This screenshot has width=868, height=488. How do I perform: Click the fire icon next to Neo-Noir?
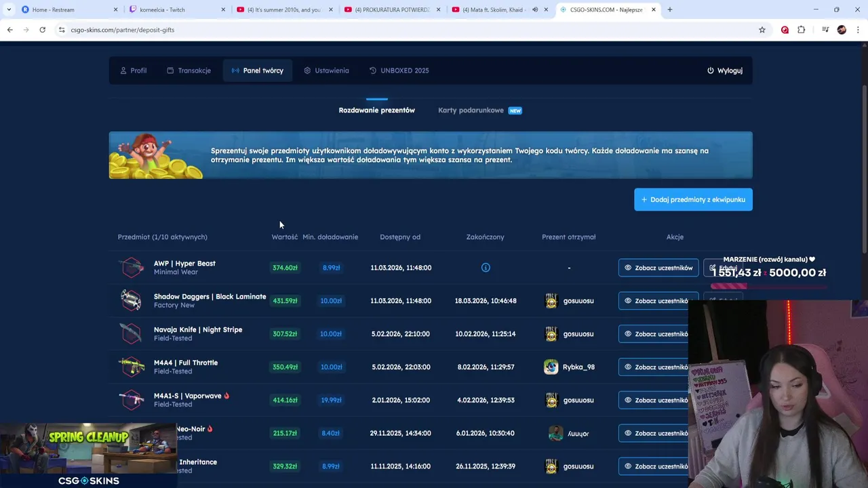pyautogui.click(x=210, y=429)
